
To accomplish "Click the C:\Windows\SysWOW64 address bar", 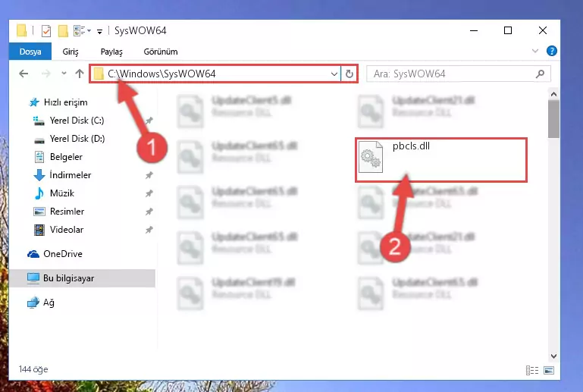I will tap(215, 74).
